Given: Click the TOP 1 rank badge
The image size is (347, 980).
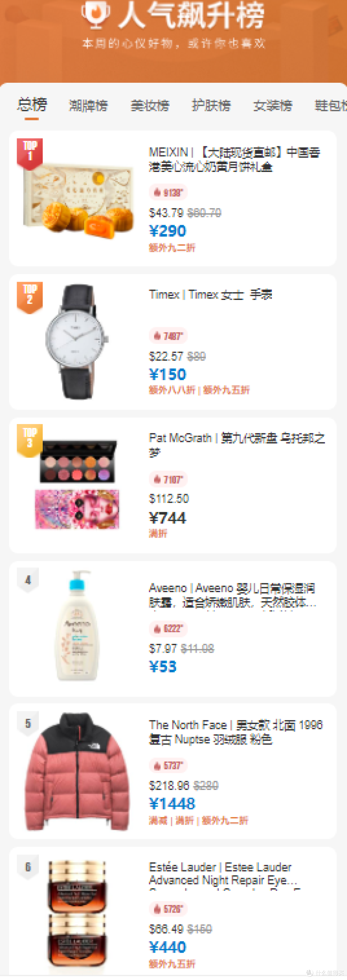Looking at the screenshot, I should (x=30, y=154).
